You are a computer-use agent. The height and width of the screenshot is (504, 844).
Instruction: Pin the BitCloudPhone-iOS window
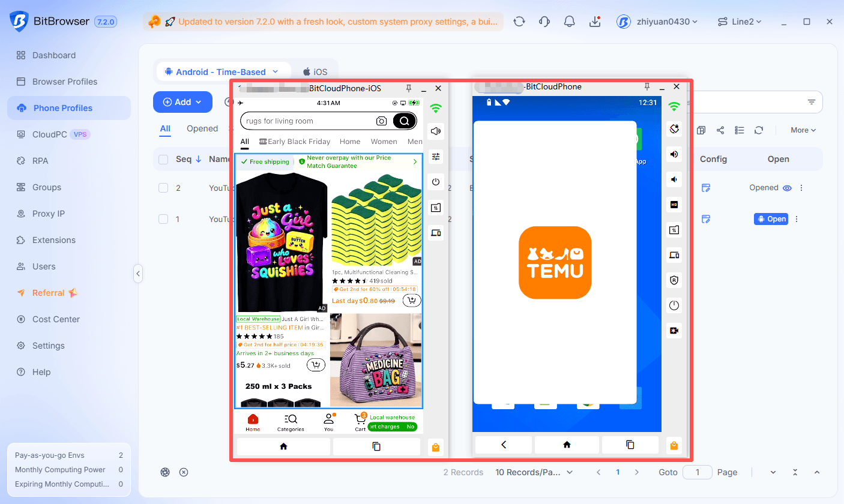click(x=409, y=88)
